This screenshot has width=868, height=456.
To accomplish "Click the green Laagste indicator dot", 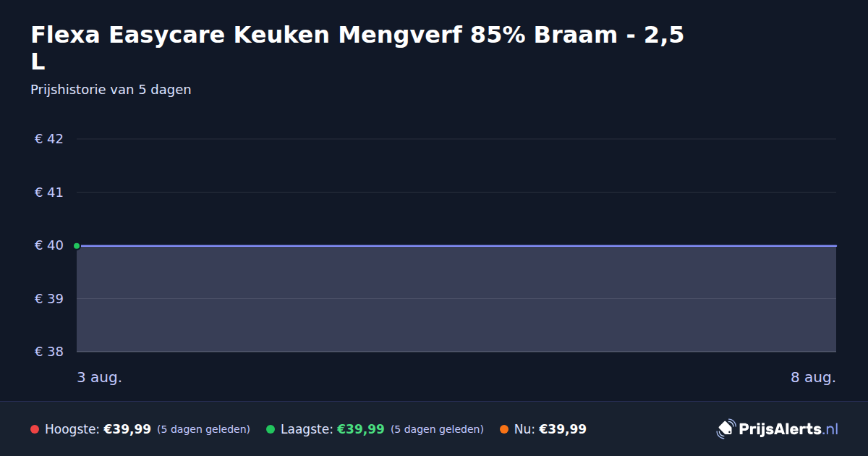I will coord(271,429).
